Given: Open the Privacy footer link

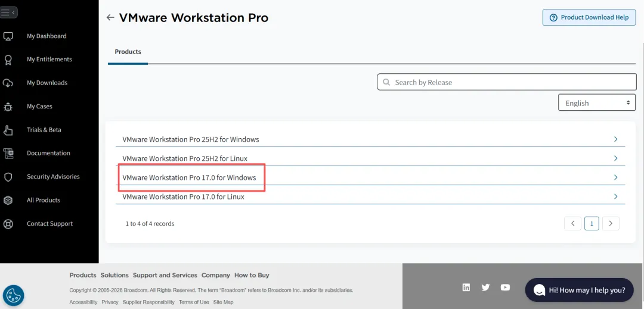Looking at the screenshot, I should click(x=110, y=302).
